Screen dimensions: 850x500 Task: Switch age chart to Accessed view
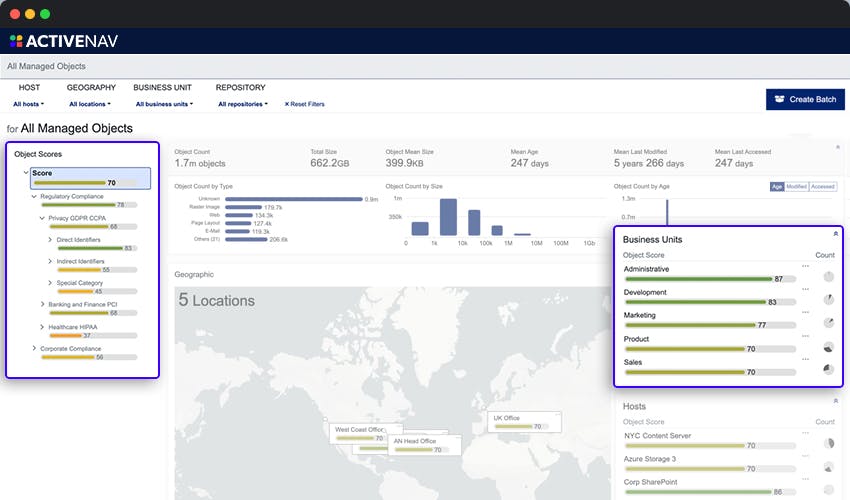tap(822, 186)
